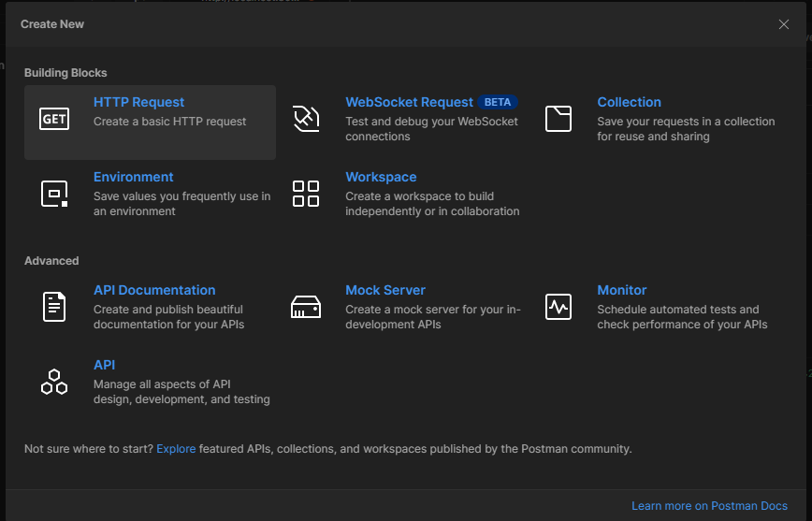Click the WebSocket Request plug icon

pyautogui.click(x=306, y=119)
